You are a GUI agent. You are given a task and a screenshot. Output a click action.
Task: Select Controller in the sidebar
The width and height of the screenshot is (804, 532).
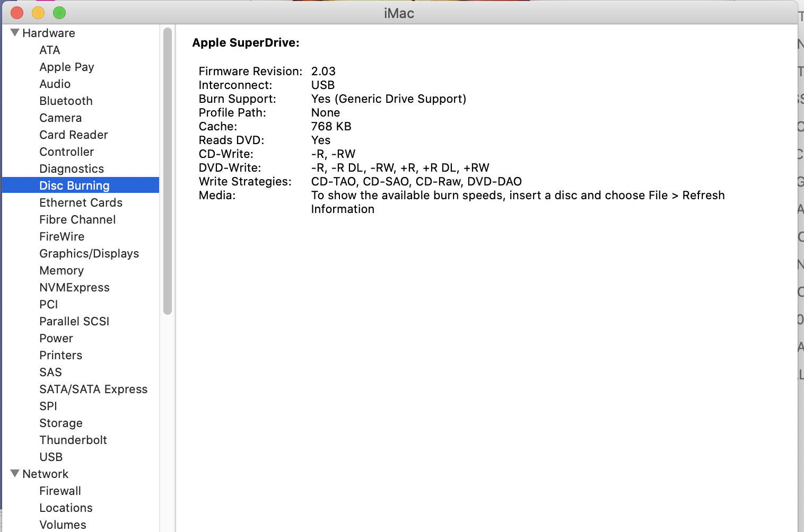tap(67, 152)
